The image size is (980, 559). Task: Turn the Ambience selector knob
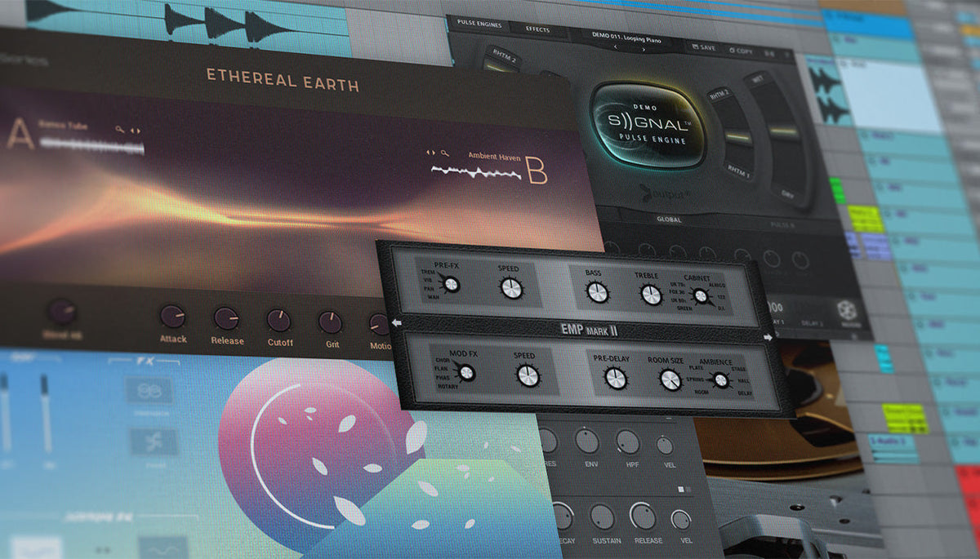(719, 379)
